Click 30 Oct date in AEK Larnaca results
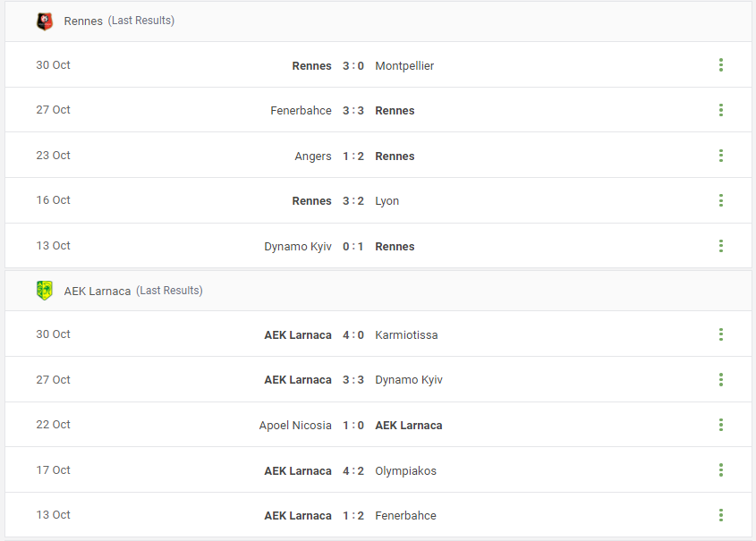This screenshot has height=541, width=756. pos(53,334)
